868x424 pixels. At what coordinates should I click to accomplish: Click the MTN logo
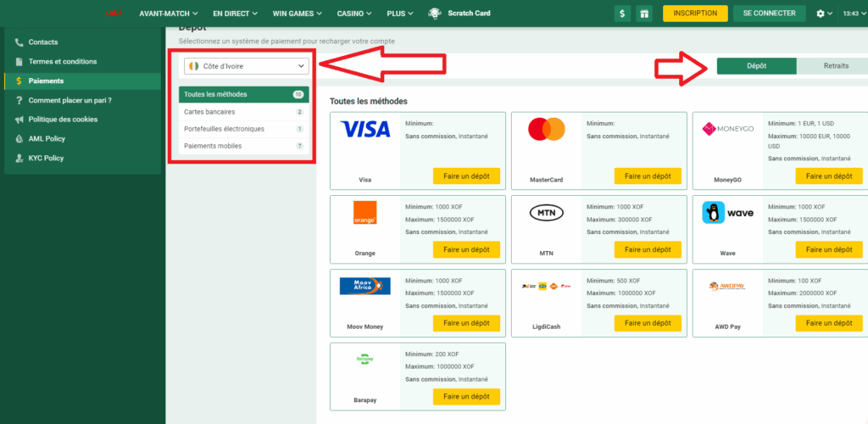[547, 213]
